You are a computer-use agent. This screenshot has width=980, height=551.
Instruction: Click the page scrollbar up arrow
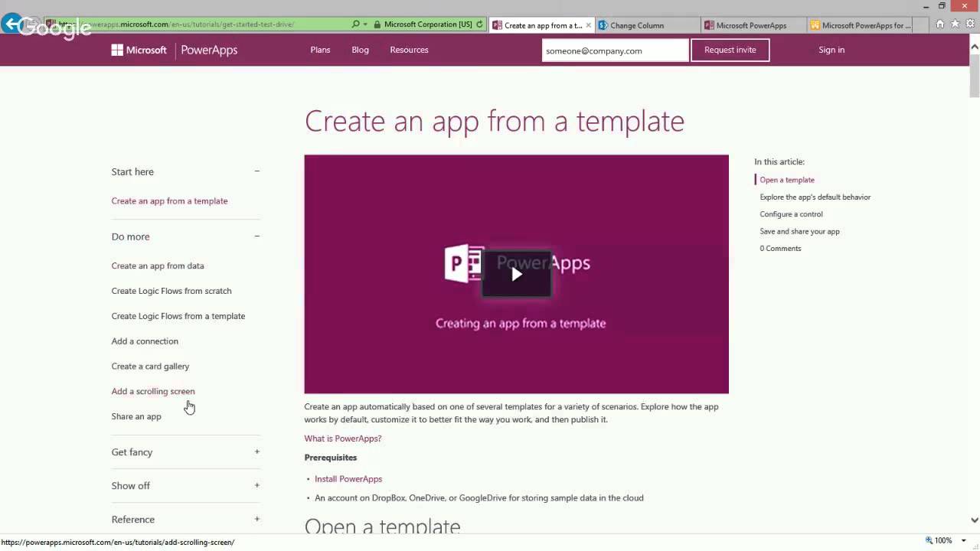pos(975,47)
